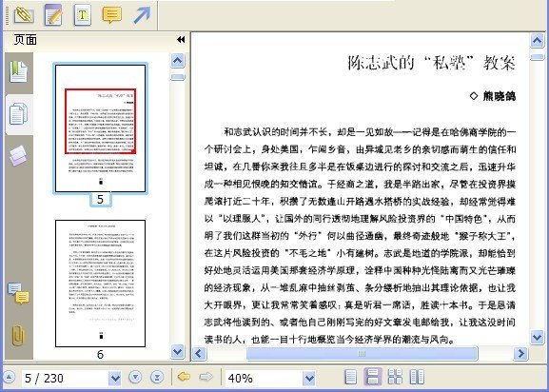Open the zoom level dropdown
549x392 pixels.
click(309, 379)
